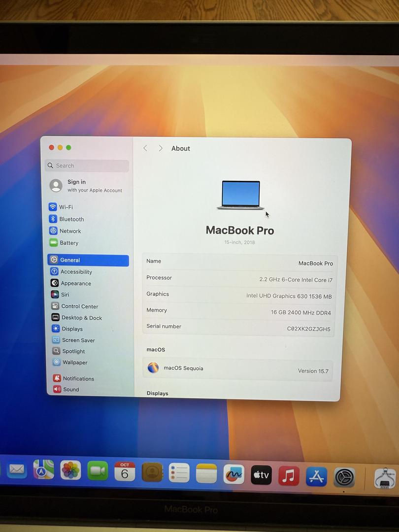
Task: Open Notifications settings
Action: click(x=78, y=379)
